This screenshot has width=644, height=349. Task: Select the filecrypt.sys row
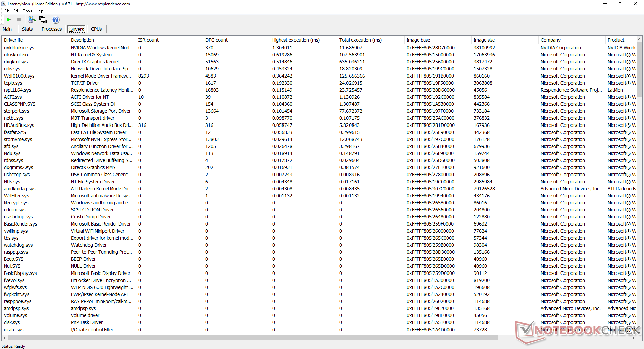319,203
